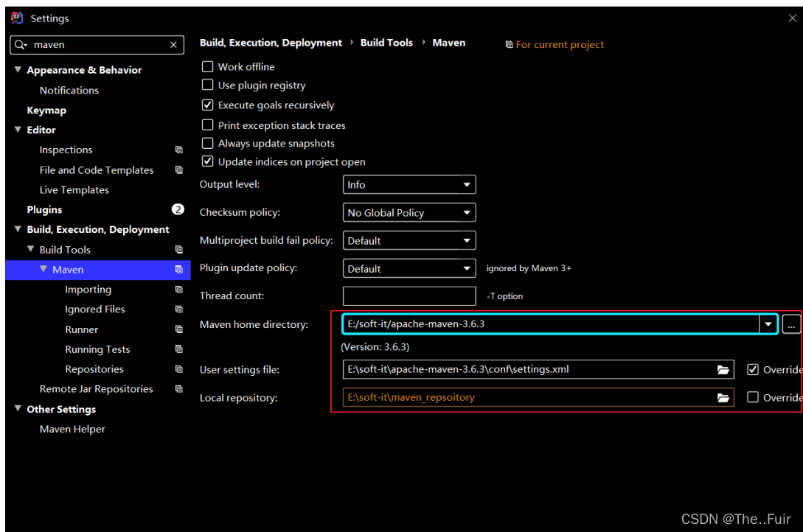The image size is (803, 532).
Task: Collapse the Appearance & Behavior tree node
Action: pyautogui.click(x=18, y=69)
